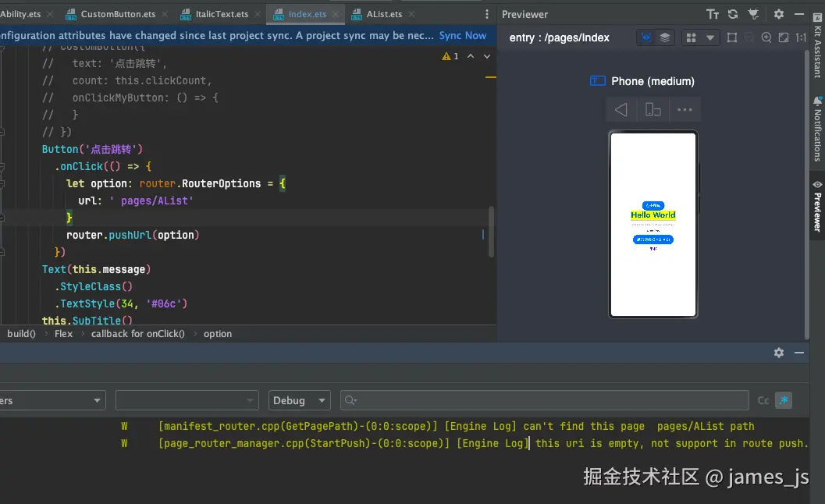825x504 pixels.
Task: Go to next problem with down arrow
Action: coord(487,55)
